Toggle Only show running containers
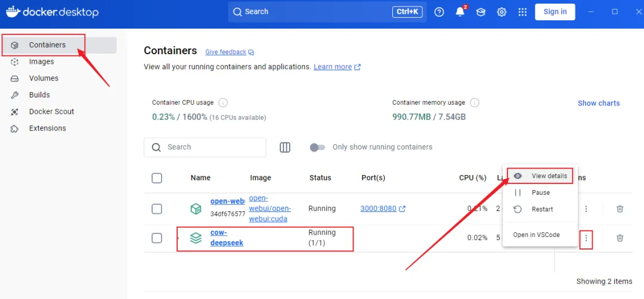 point(317,147)
